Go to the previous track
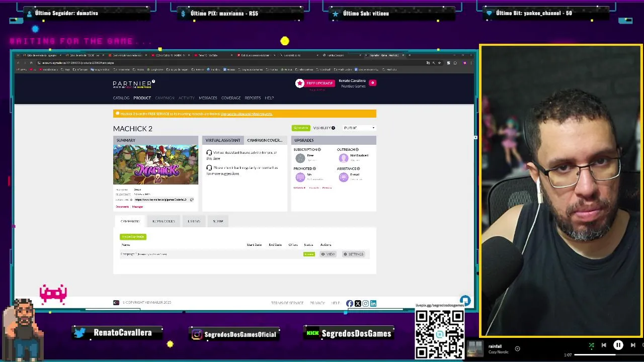Image resolution: width=644 pixels, height=362 pixels. tap(604, 345)
